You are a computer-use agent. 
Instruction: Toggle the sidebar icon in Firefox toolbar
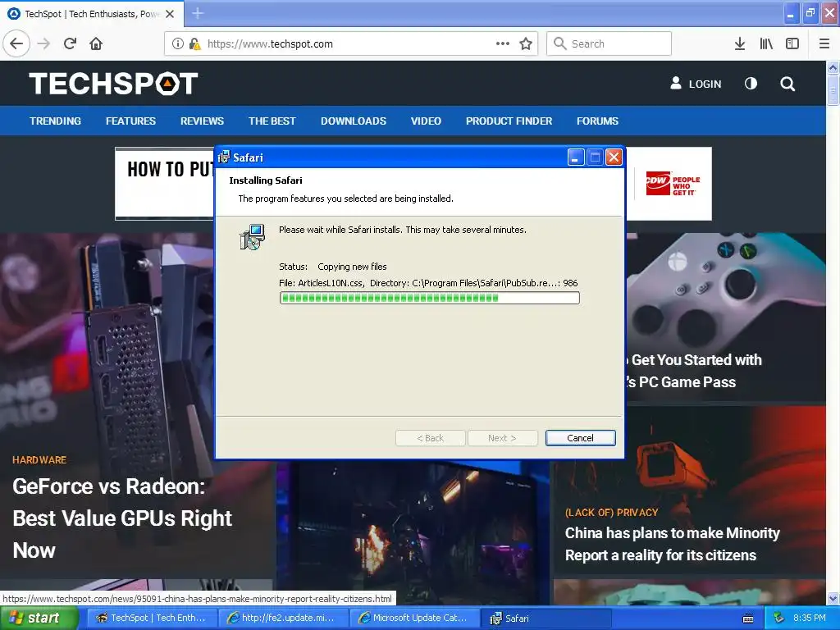click(792, 43)
